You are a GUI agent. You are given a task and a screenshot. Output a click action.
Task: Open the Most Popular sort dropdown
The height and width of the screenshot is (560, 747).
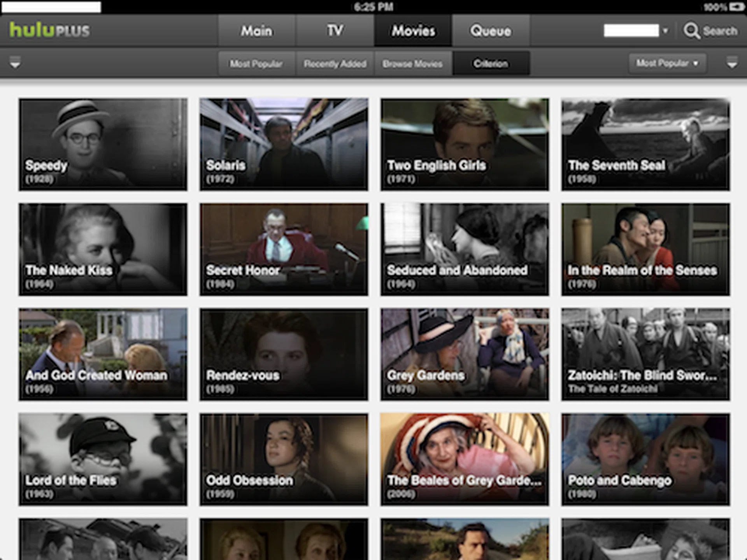[x=667, y=63]
